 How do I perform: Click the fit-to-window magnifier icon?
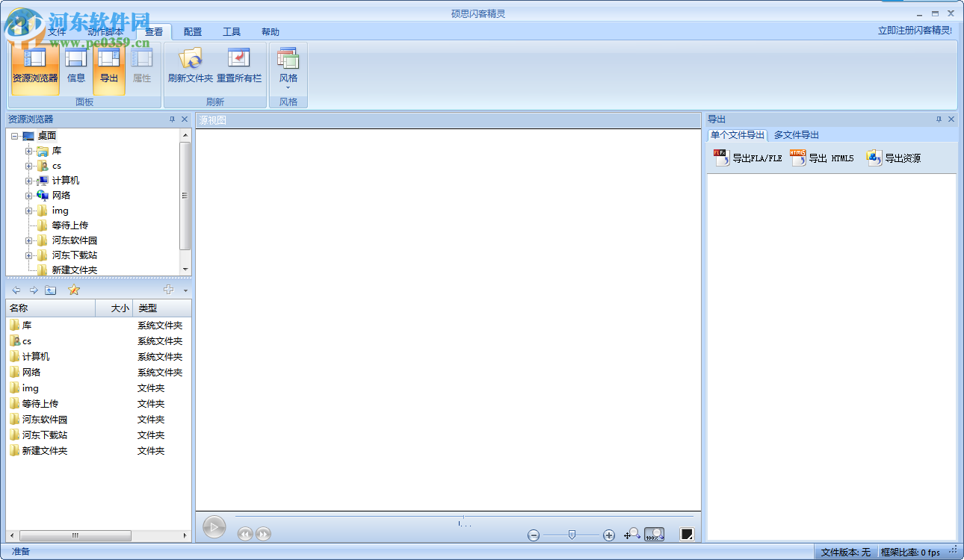[632, 534]
